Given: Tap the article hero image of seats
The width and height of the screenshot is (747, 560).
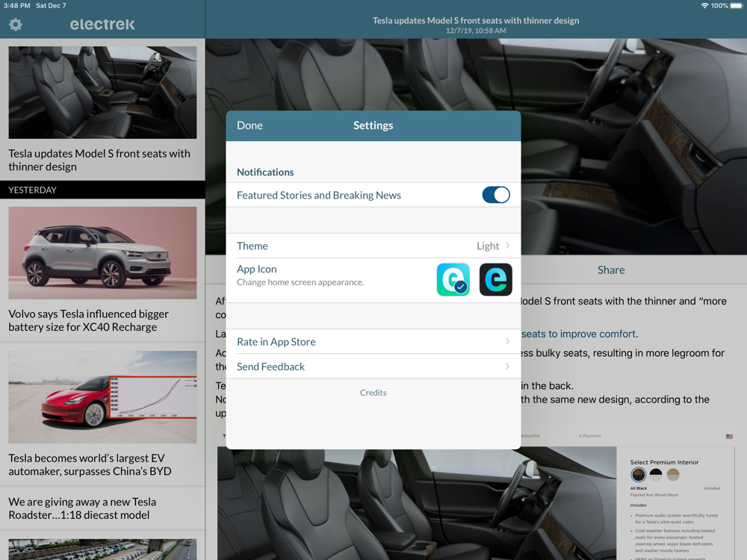Looking at the screenshot, I should coord(477,146).
